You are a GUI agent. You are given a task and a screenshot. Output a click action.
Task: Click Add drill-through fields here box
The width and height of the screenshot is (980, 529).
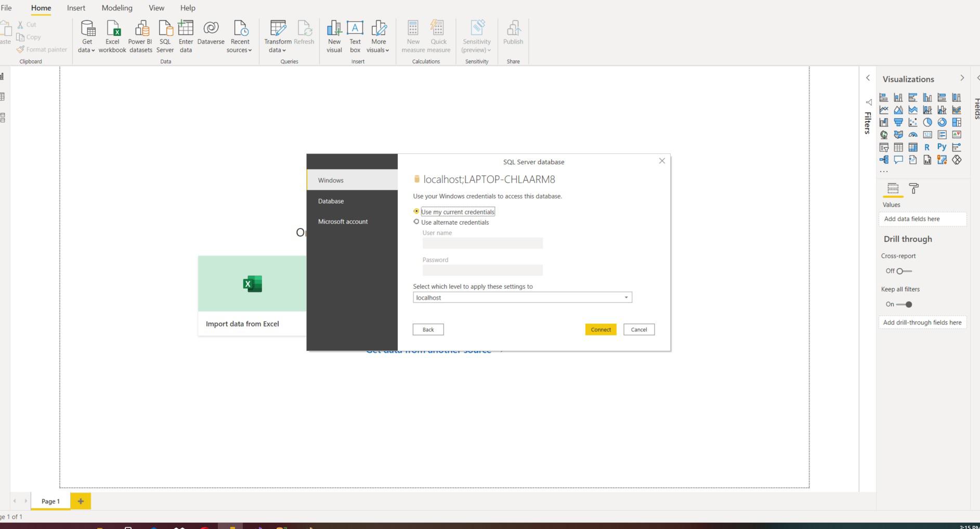922,322
